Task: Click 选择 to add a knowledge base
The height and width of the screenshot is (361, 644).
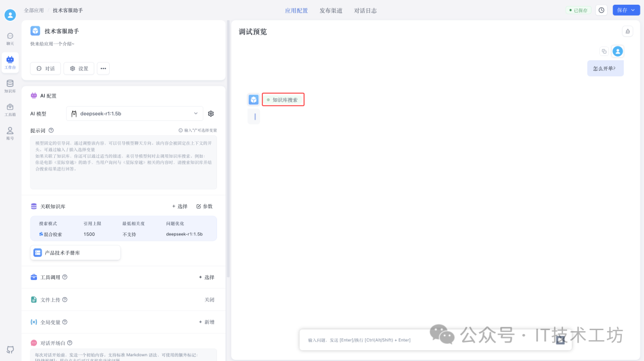Action: click(x=179, y=206)
